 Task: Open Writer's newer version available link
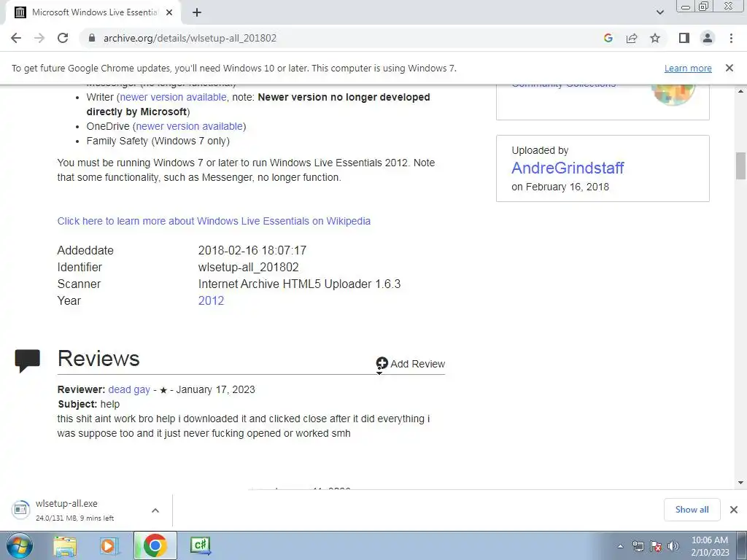[173, 97]
